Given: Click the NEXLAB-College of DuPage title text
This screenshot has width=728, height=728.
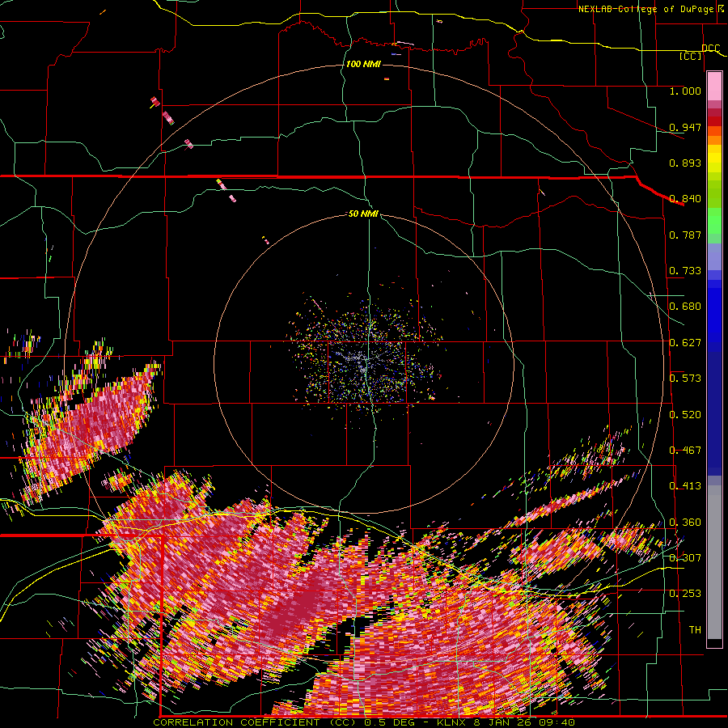Looking at the screenshot, I should click(x=645, y=9).
